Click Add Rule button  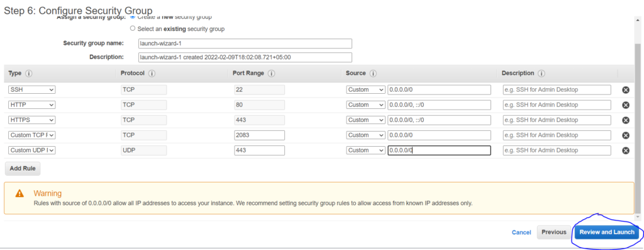coord(23,169)
